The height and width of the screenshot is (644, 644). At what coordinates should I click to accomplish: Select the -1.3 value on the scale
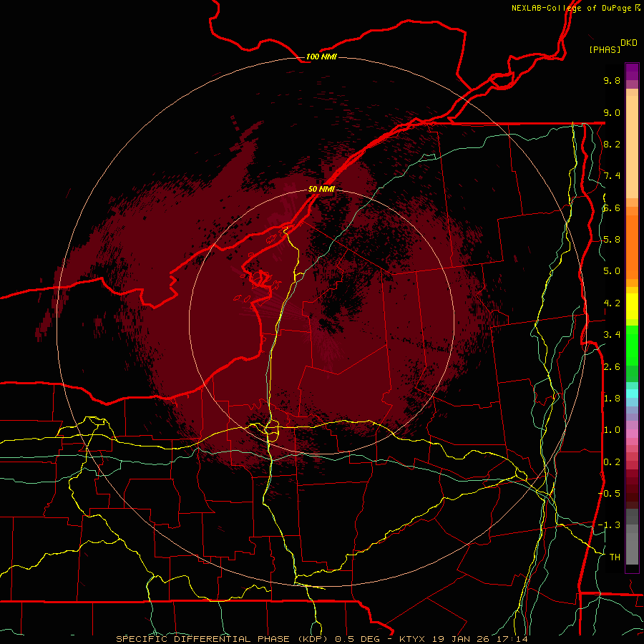(609, 525)
